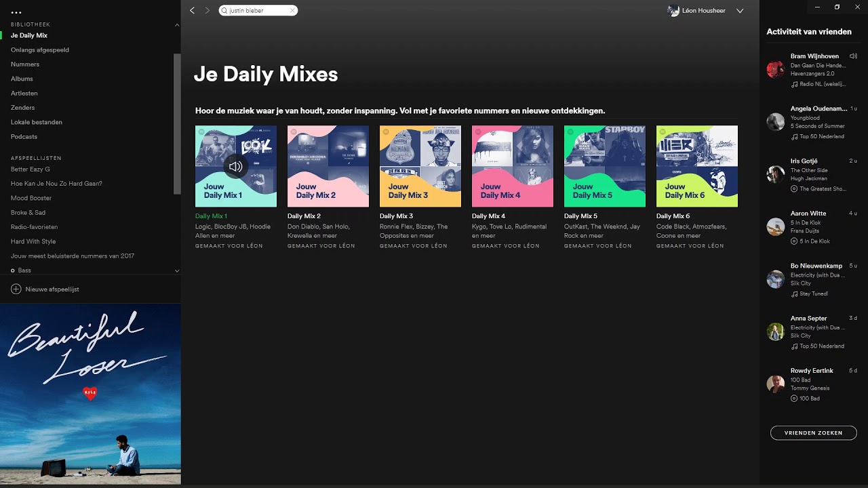Viewport: 868px width, 488px height.
Task: Open Lokale bestanden
Action: coord(37,122)
